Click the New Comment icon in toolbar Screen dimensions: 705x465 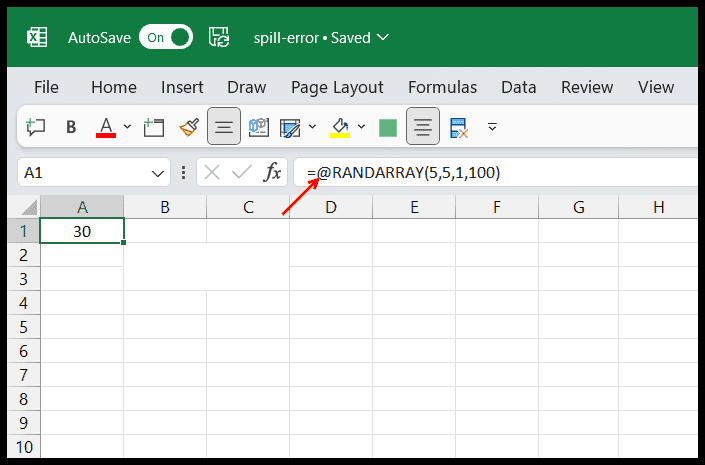click(36, 127)
